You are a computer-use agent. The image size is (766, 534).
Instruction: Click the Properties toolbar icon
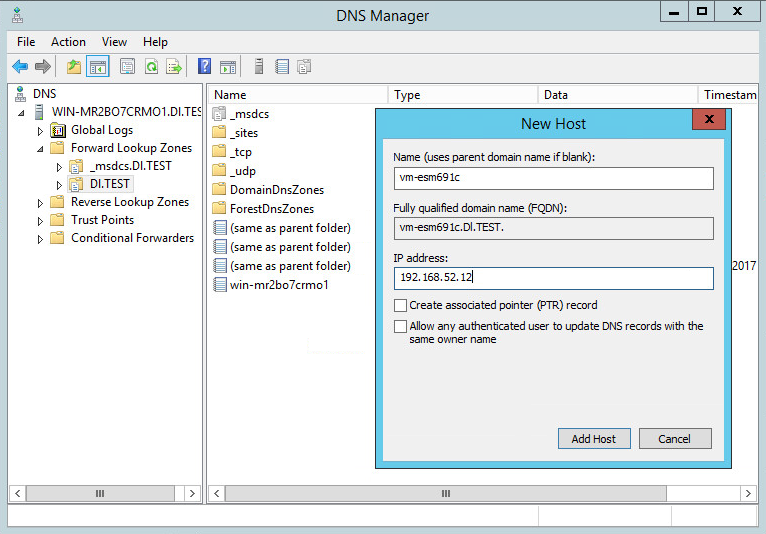(127, 67)
